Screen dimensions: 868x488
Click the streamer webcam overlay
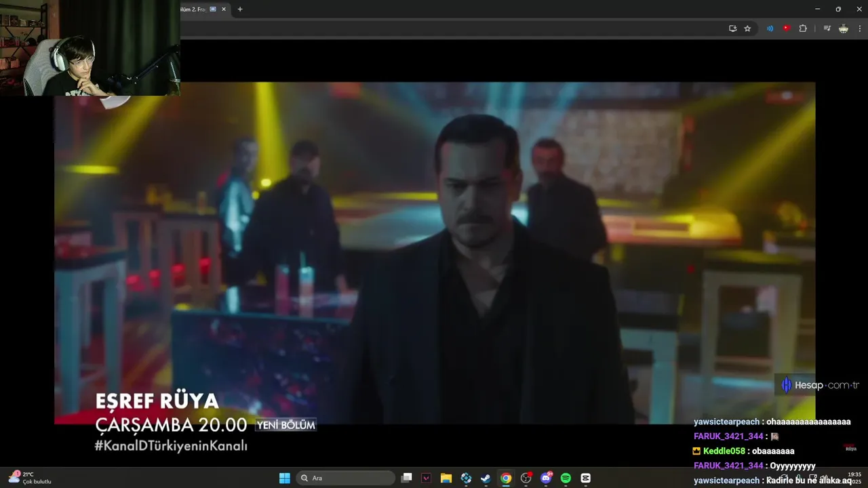pos(90,47)
